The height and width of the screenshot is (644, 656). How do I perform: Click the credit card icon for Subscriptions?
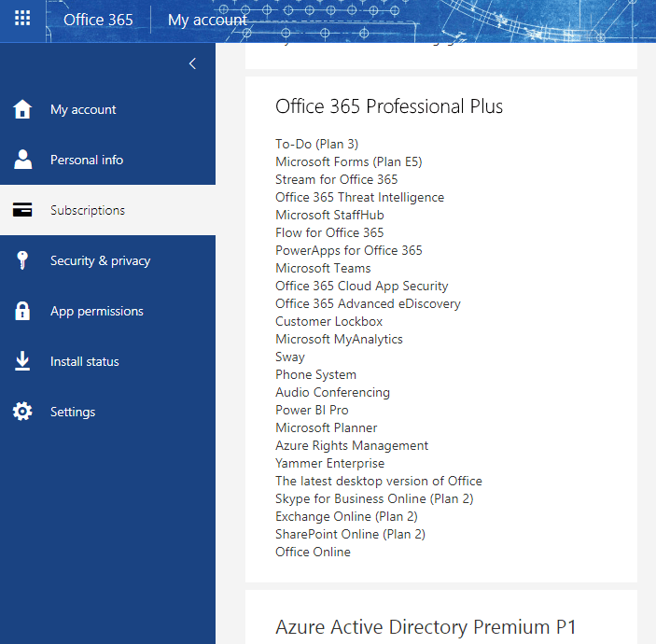22,210
